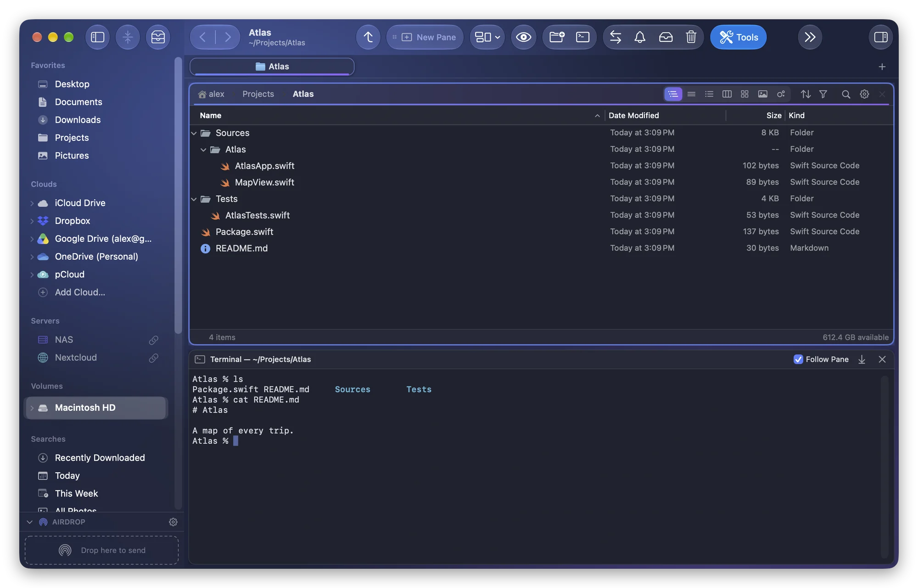Image resolution: width=918 pixels, height=588 pixels.
Task: Click the swap panes arrows icon
Action: click(x=615, y=37)
